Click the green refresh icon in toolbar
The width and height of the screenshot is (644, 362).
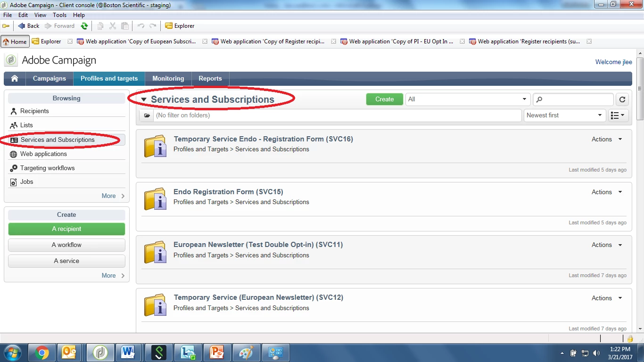click(84, 26)
